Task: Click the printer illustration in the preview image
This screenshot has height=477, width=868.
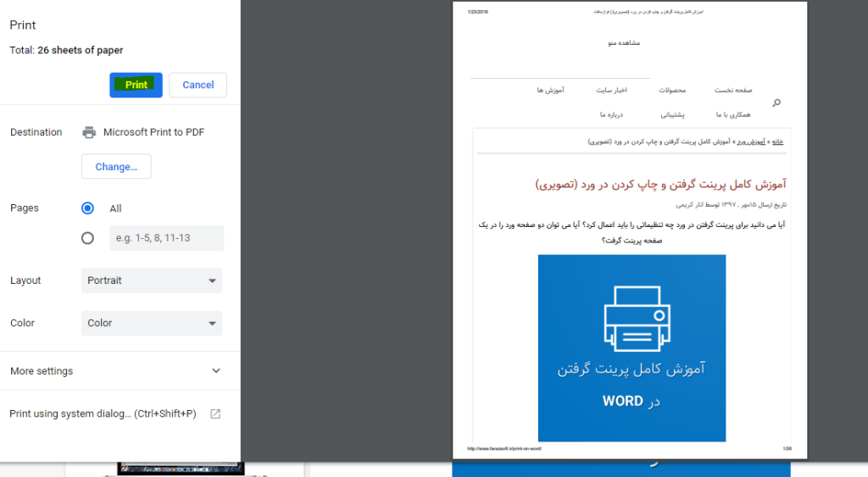Action: [637, 319]
